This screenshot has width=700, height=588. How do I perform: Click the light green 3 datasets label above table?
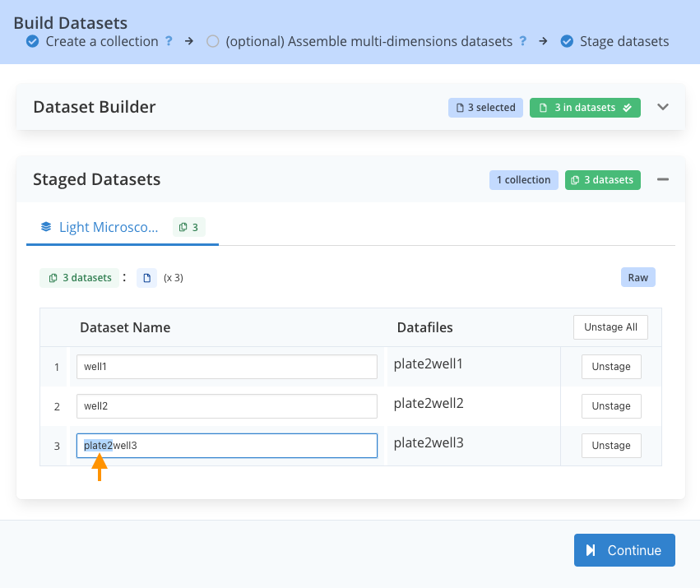[80, 278]
